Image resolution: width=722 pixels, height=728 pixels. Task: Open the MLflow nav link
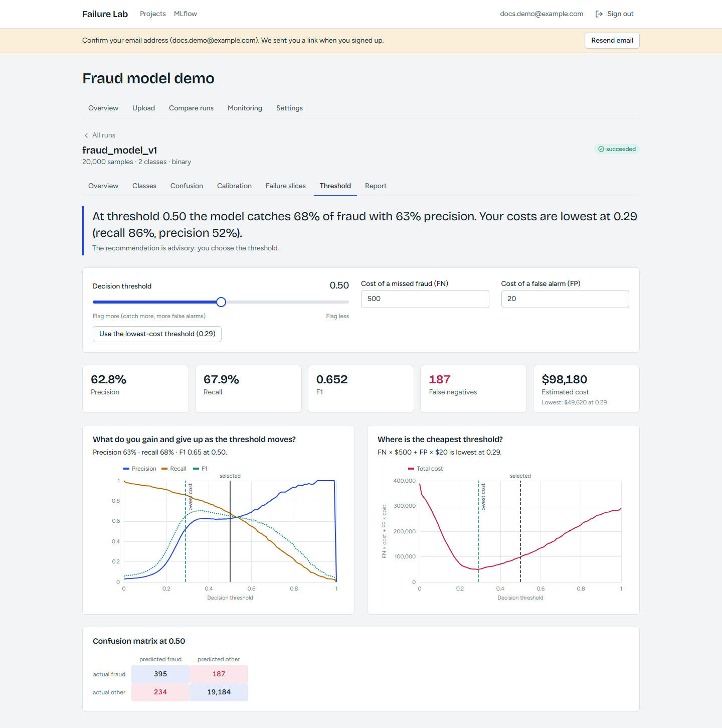(186, 14)
